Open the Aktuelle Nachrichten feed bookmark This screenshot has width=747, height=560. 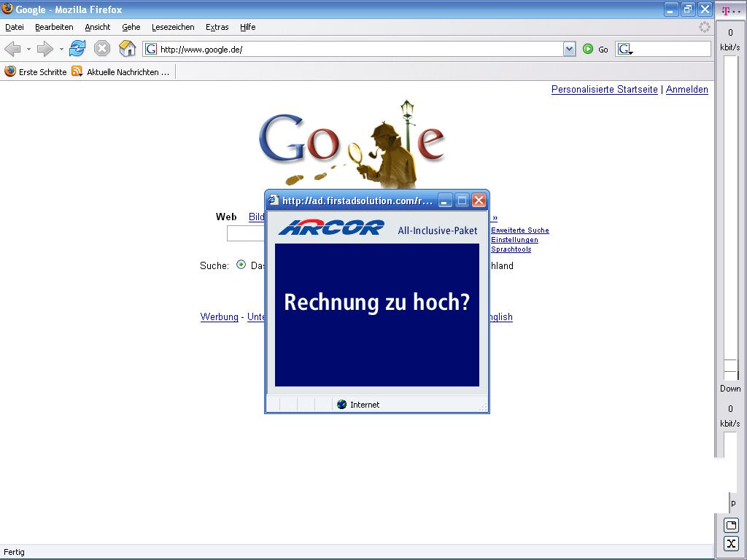click(x=120, y=72)
